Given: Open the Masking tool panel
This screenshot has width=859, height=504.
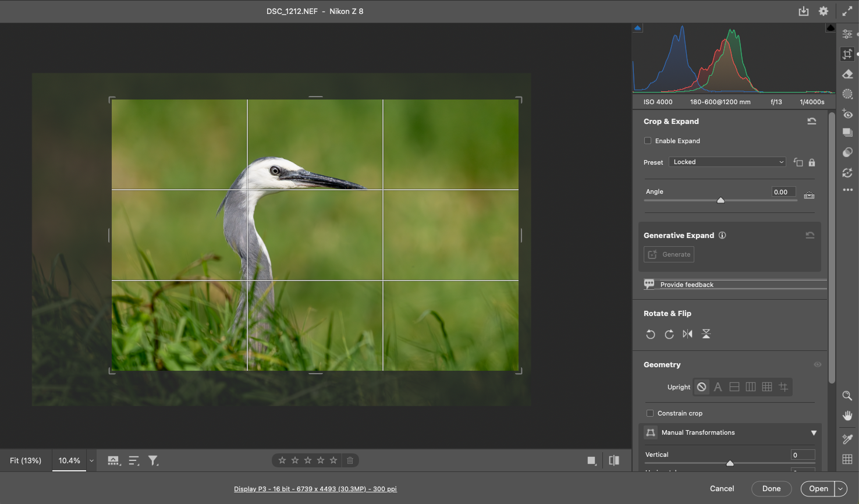Looking at the screenshot, I should click(847, 94).
